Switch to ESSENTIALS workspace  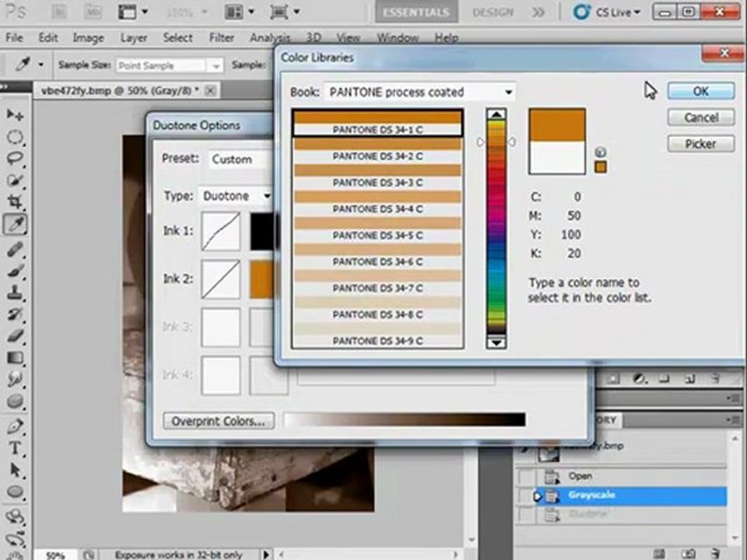pyautogui.click(x=416, y=12)
